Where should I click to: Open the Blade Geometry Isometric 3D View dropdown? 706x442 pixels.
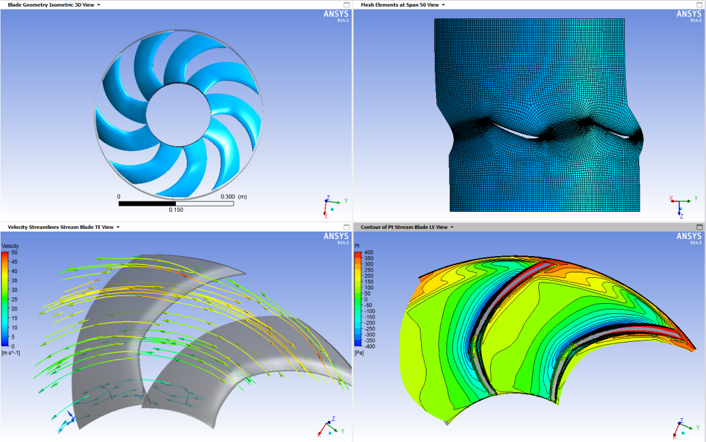(x=98, y=5)
